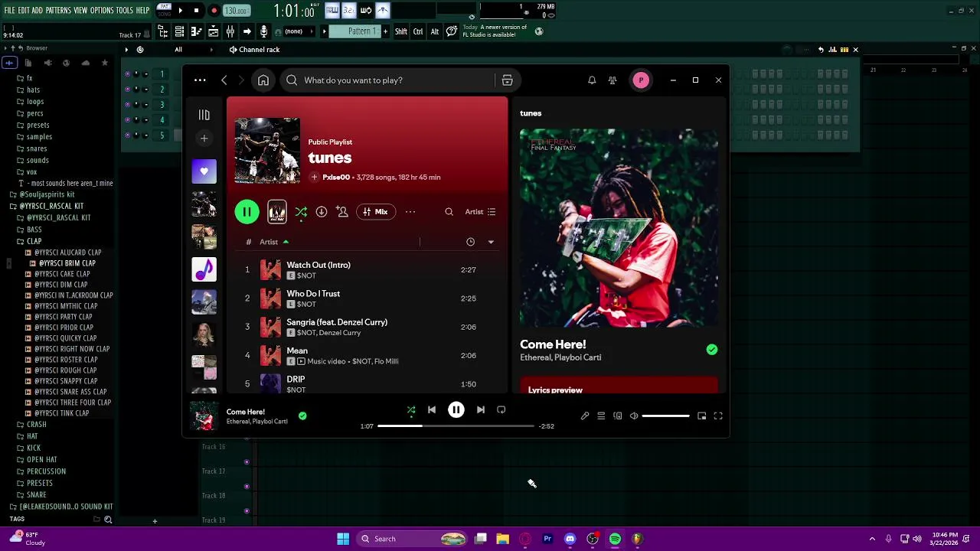The width and height of the screenshot is (980, 551).
Task: Open Spotify notifications bell
Action: (x=592, y=80)
